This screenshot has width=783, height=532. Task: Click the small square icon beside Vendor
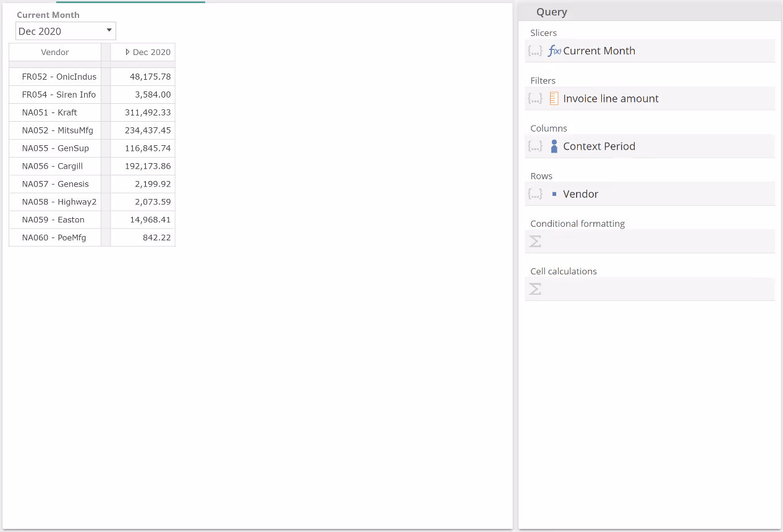(554, 194)
